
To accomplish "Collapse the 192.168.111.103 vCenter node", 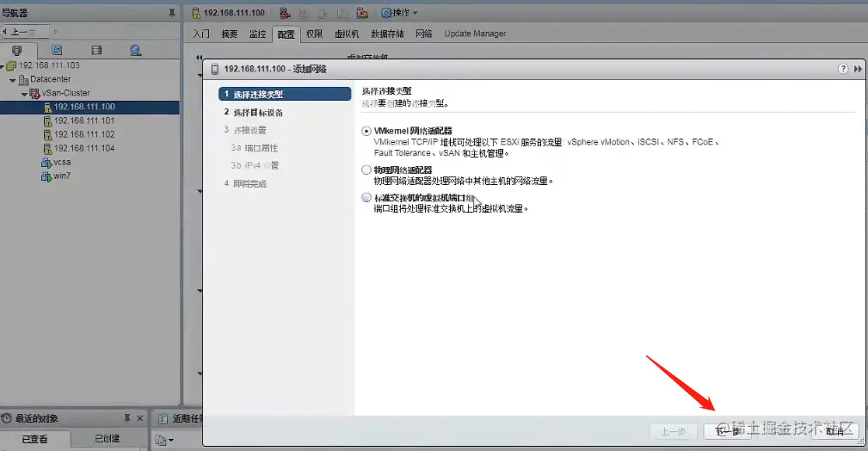I will click(3, 66).
